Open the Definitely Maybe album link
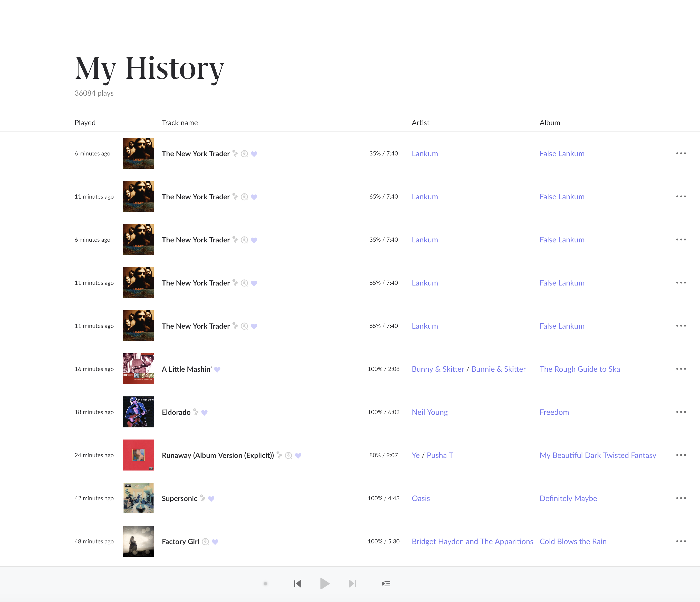The width and height of the screenshot is (700, 602). 568,499
